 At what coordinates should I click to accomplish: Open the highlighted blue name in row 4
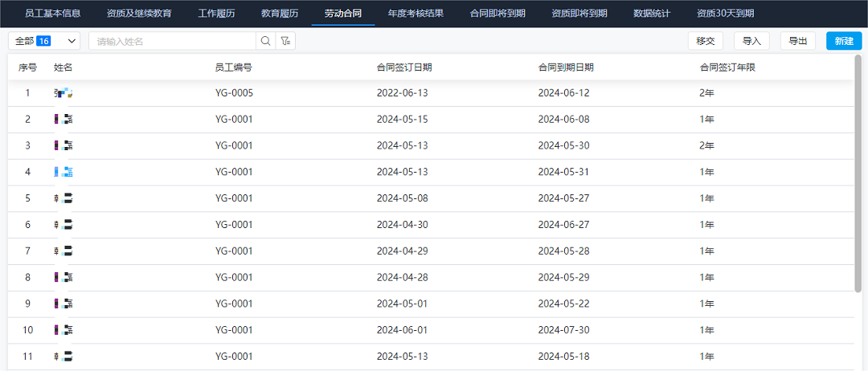pyautogui.click(x=63, y=172)
